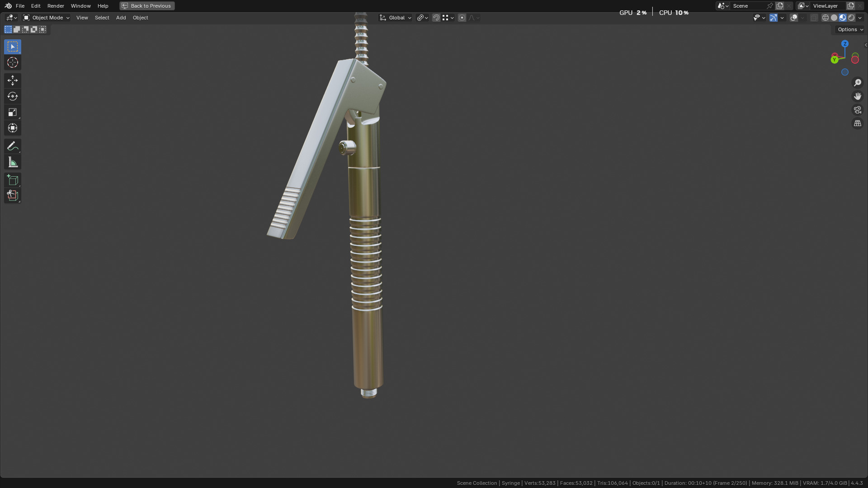Viewport: 868px width, 488px height.
Task: Open the object visibility and selectability dropdown
Action: [x=759, y=18]
